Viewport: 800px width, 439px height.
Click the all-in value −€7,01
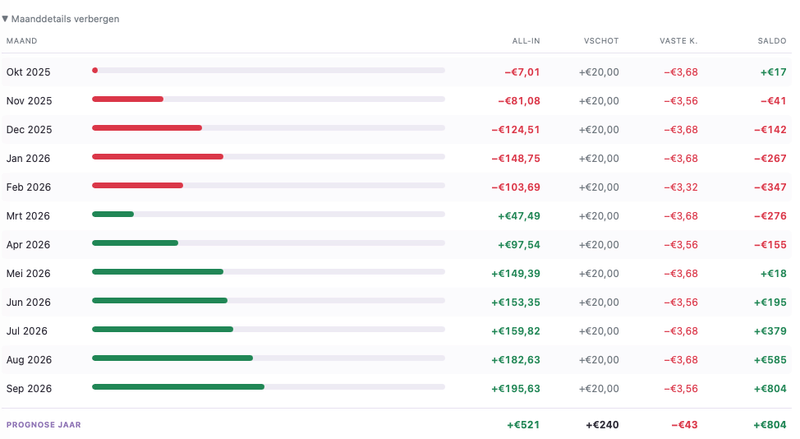522,72
